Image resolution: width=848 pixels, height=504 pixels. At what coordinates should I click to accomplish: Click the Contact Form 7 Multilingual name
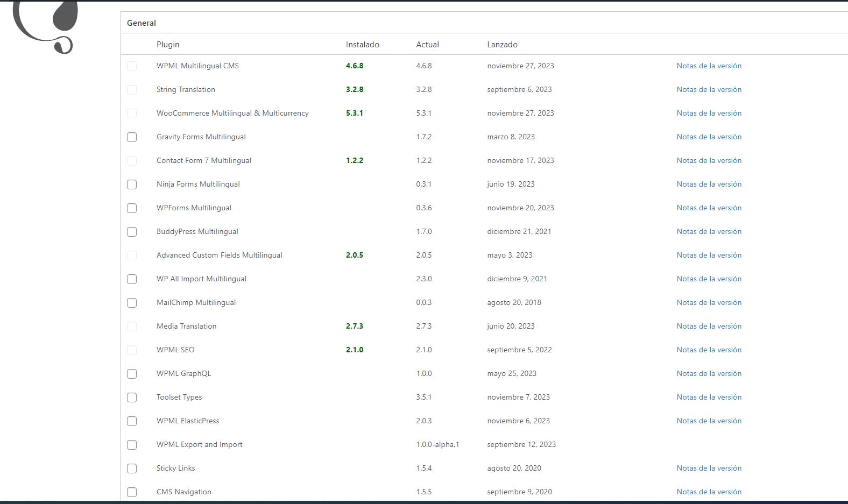point(204,160)
